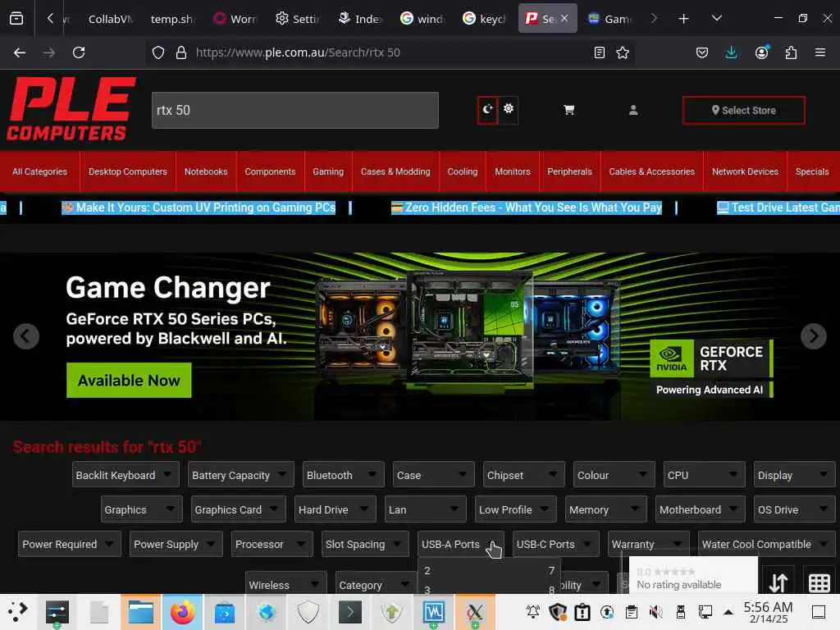This screenshot has height=630, width=840.
Task: Expand Backlit Keyboard filter
Action: click(126, 475)
